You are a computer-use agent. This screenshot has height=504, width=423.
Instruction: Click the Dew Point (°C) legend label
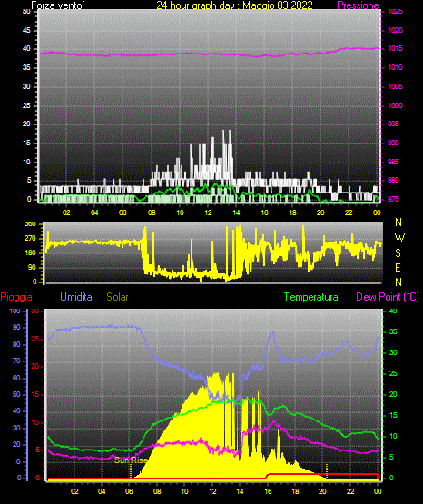[388, 297]
